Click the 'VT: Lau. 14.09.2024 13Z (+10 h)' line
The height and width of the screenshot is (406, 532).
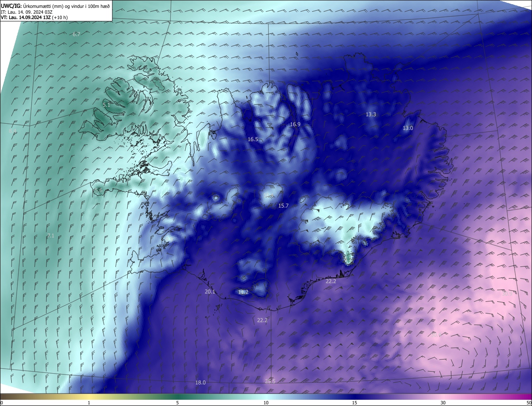34,17
